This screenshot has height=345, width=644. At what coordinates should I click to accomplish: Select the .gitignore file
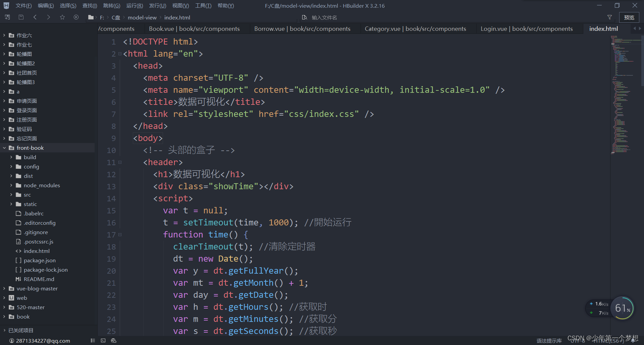click(x=36, y=232)
